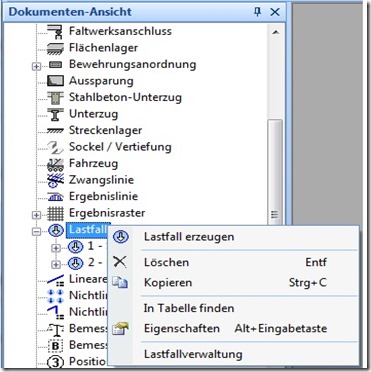Screen dimensions: 371x372
Task: Select the Aussparung icon
Action: coord(55,81)
